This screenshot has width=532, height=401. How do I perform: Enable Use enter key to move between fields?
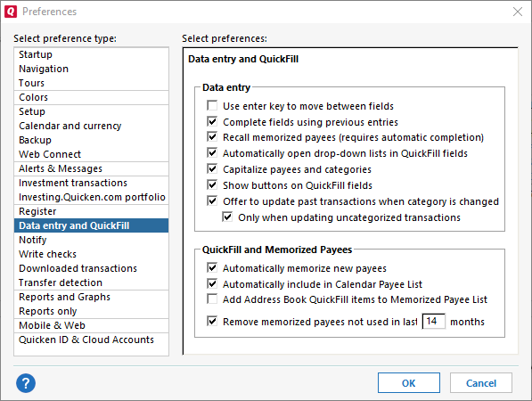click(x=212, y=105)
